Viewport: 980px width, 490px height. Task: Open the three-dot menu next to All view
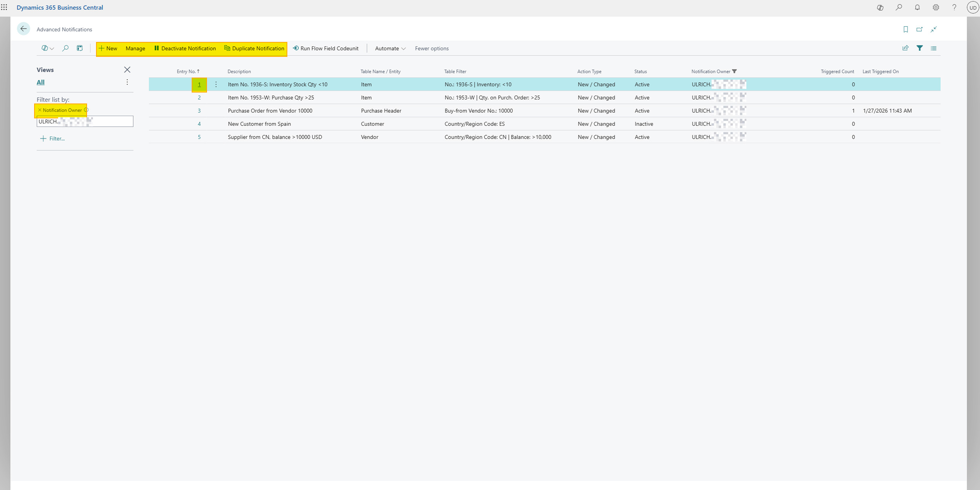(127, 82)
